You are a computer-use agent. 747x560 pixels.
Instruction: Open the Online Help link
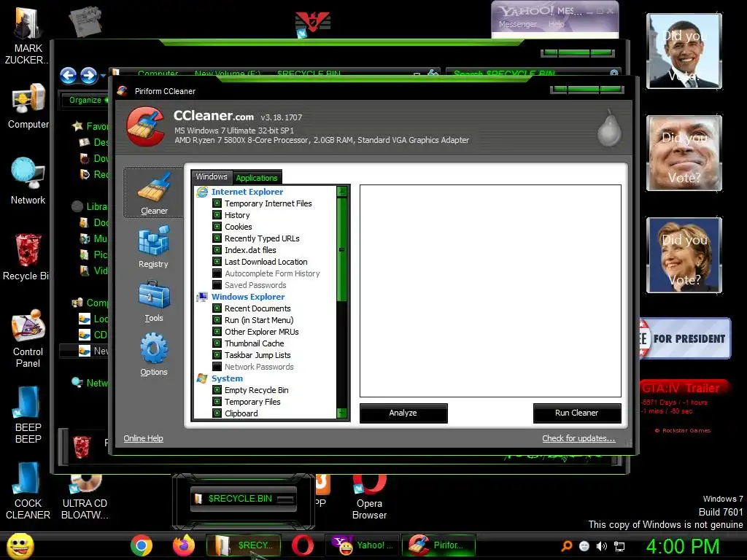[x=144, y=438]
